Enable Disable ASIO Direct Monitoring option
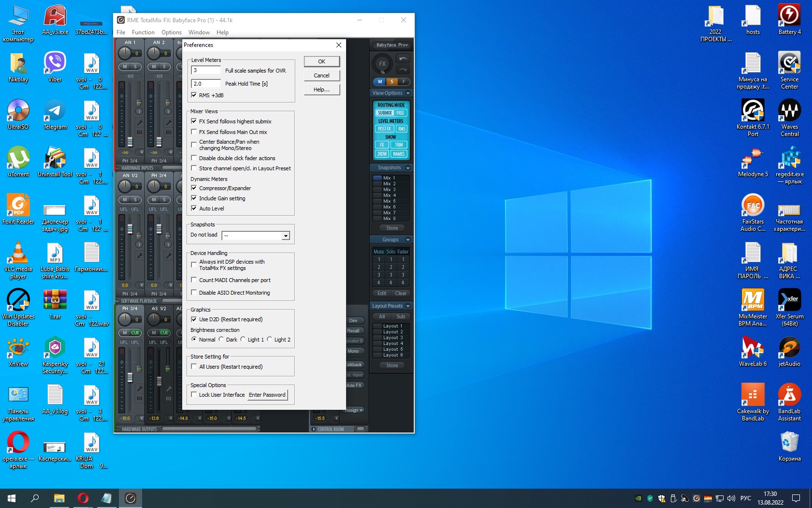This screenshot has height=508, width=812. pos(194,293)
